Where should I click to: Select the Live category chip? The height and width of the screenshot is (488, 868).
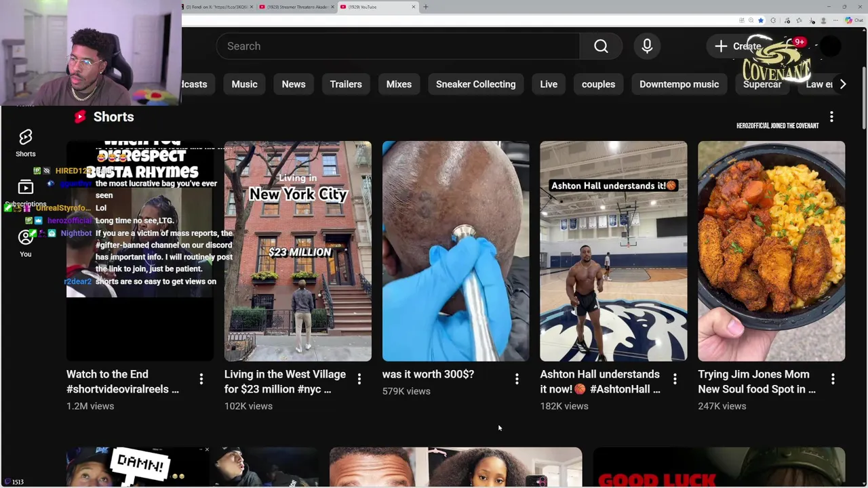click(549, 84)
